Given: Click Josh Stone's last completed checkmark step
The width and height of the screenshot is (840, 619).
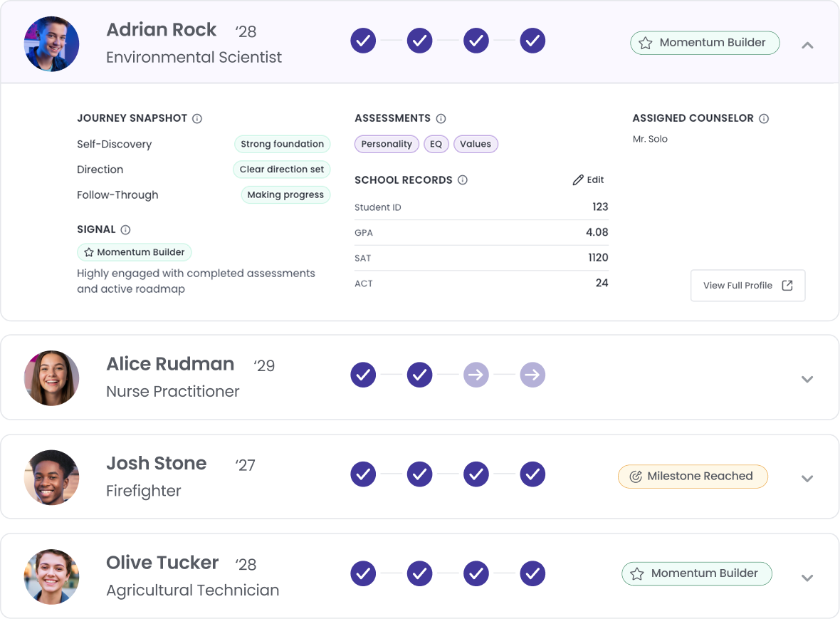Looking at the screenshot, I should pyautogui.click(x=532, y=474).
